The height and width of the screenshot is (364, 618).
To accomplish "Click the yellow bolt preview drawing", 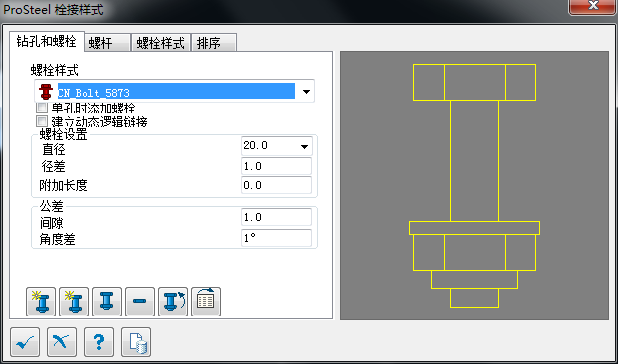I will tap(475, 185).
